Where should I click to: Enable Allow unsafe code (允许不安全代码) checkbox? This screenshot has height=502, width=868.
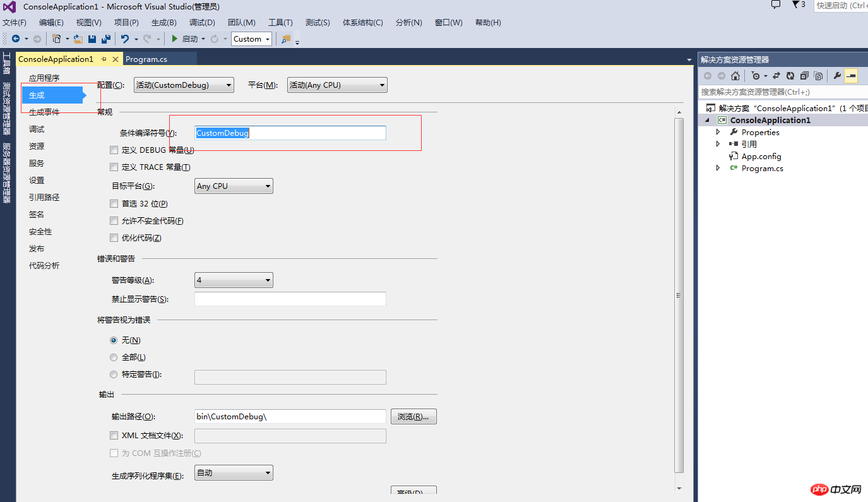114,221
